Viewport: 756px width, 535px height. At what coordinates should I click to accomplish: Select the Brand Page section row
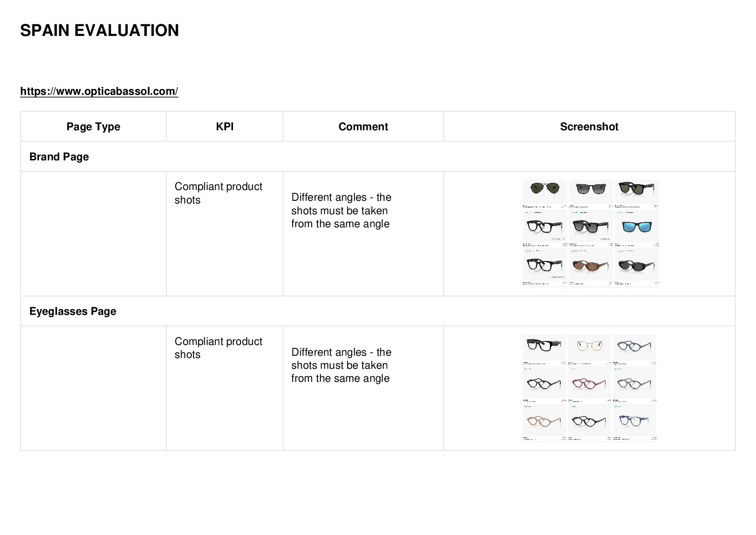tap(378, 157)
